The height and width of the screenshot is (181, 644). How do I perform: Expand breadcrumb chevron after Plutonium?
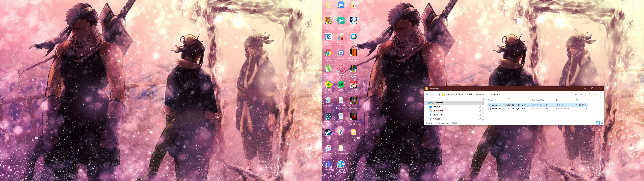487,94
